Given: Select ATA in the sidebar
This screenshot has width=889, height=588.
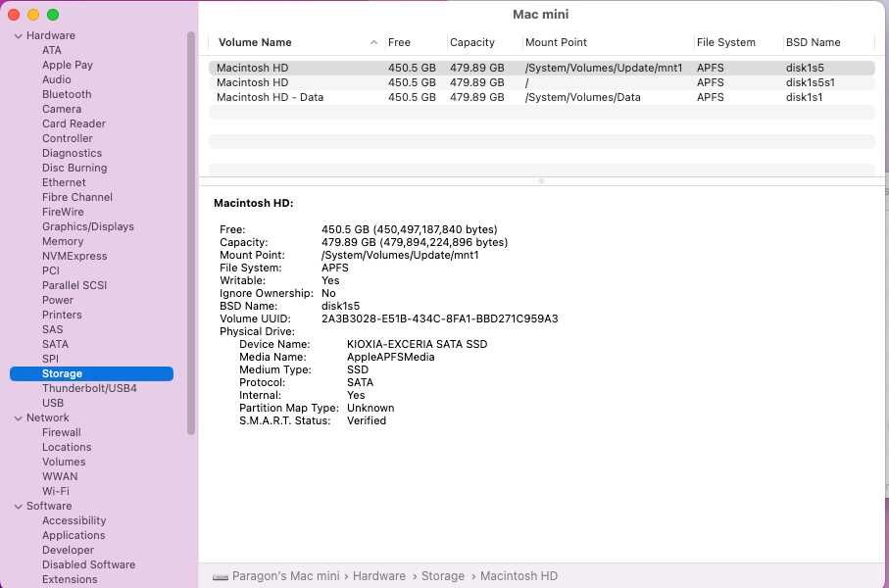Looking at the screenshot, I should tap(52, 50).
